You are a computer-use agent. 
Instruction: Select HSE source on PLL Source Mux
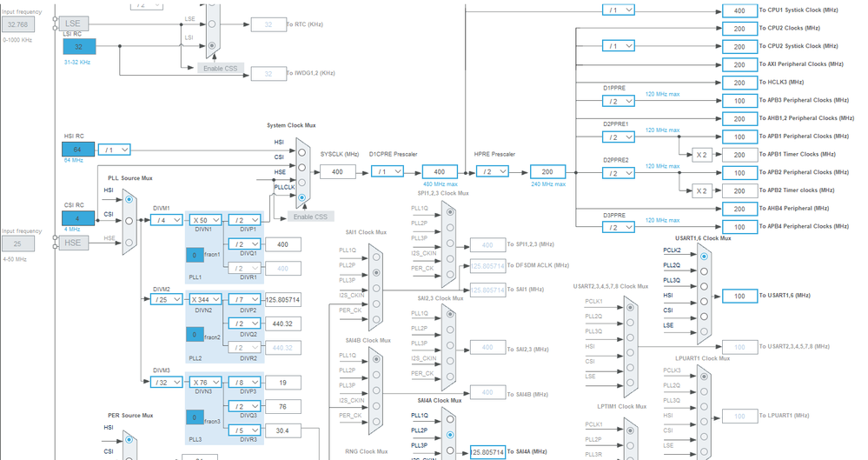pyautogui.click(x=129, y=243)
